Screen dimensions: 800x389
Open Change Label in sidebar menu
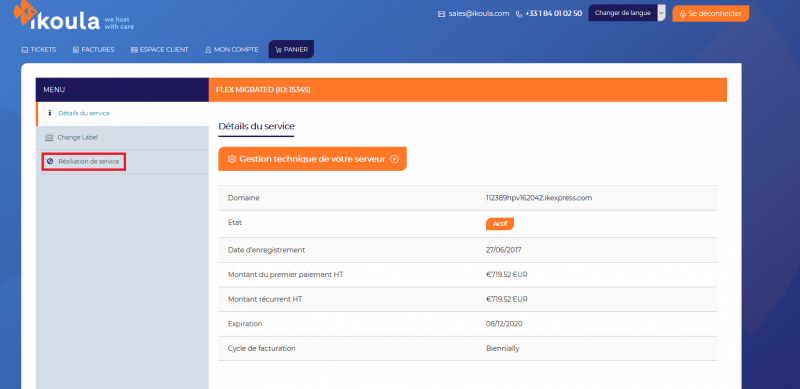(122, 138)
